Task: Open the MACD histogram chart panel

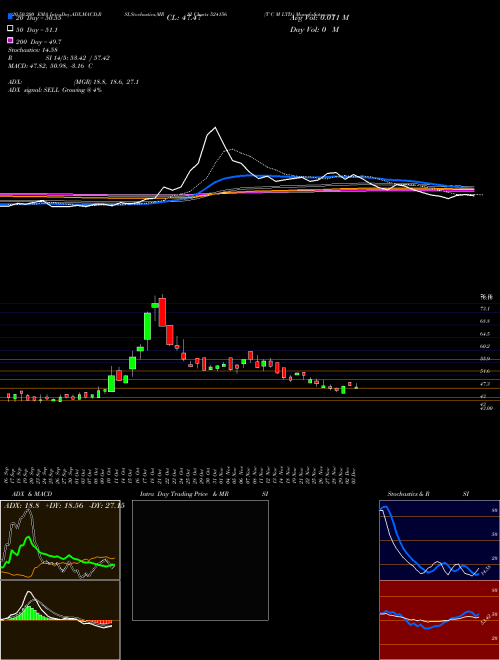Action: click(x=60, y=620)
